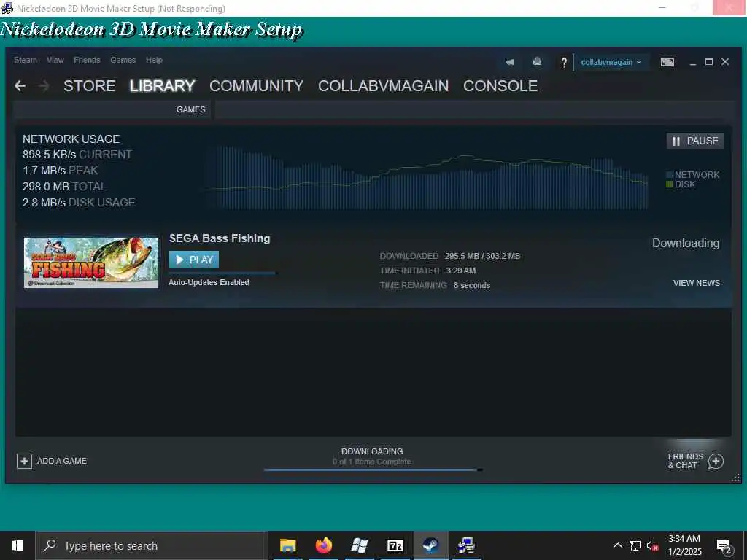747x560 pixels.
Task: Select the setup installer taskbar icon
Action: tap(466, 545)
